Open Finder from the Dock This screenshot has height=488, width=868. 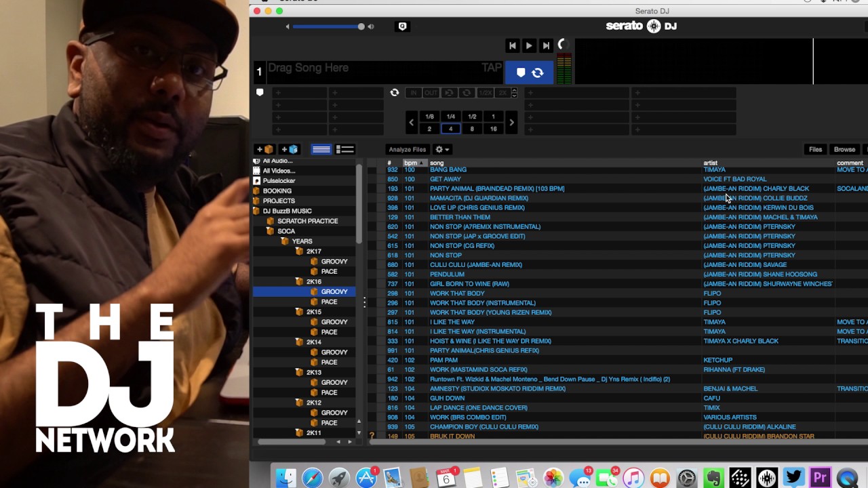pos(285,477)
